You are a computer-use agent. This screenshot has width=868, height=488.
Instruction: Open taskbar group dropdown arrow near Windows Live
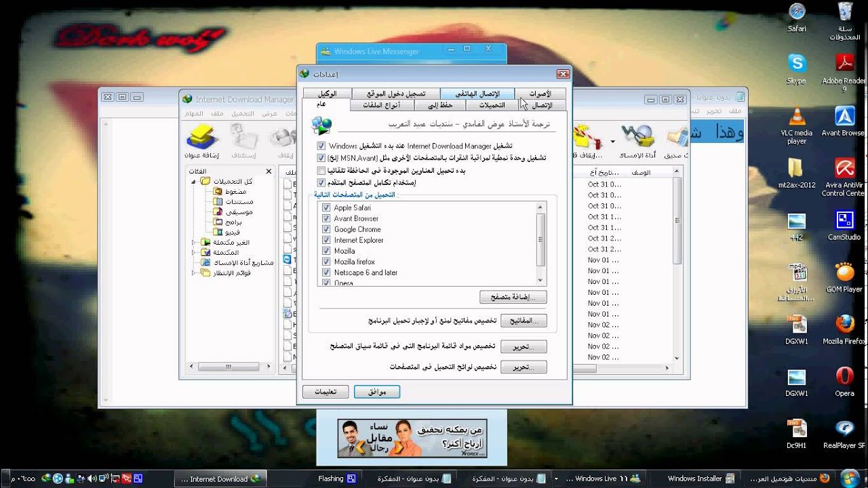pyautogui.click(x=556, y=479)
